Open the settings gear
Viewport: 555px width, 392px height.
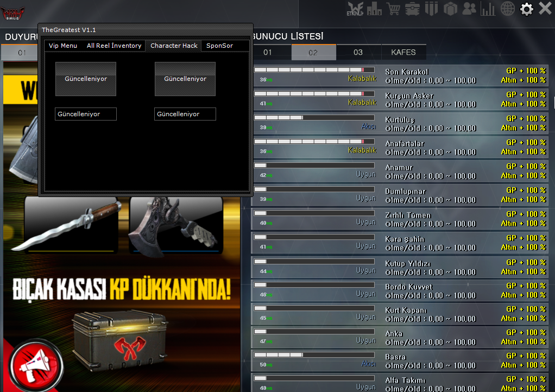[526, 9]
